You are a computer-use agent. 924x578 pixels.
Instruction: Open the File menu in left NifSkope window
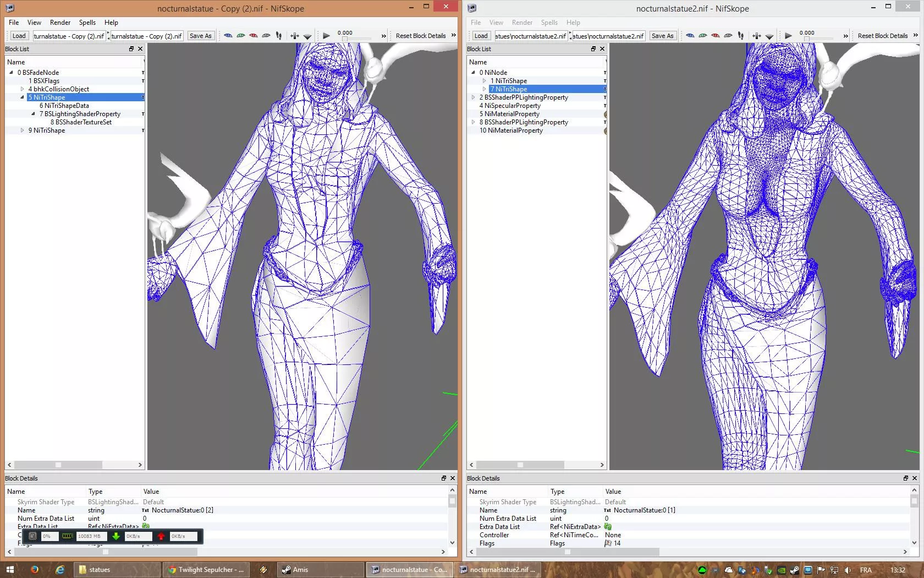coord(14,23)
